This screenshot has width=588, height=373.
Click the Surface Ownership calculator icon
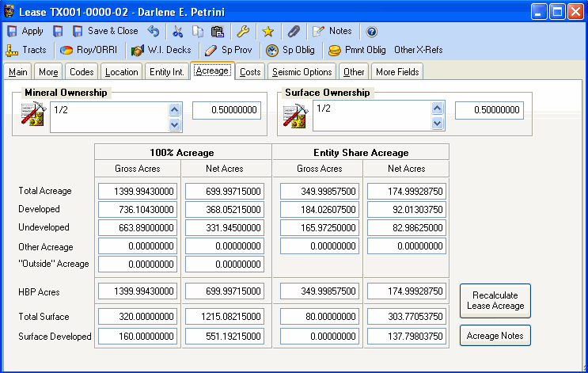click(295, 116)
